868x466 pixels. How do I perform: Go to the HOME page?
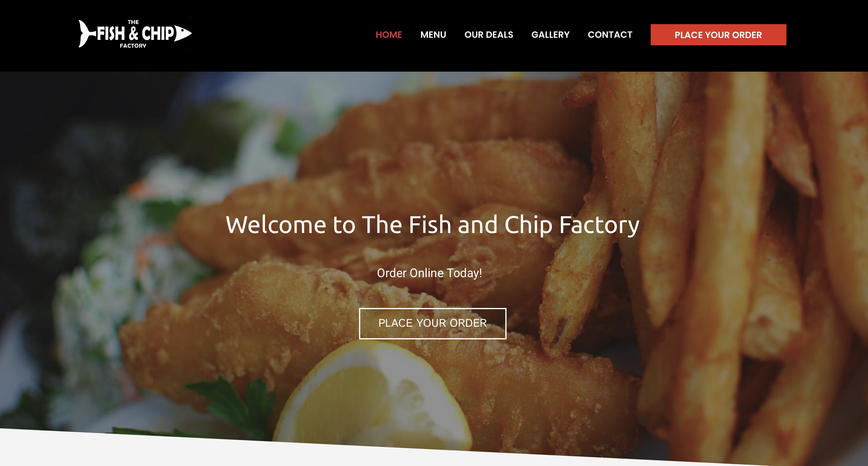tap(388, 35)
